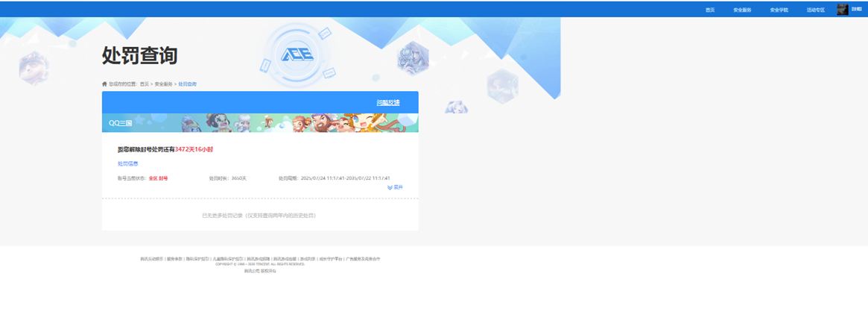Click the home icon in the breadcrumb
The image size is (868, 326).
[104, 84]
